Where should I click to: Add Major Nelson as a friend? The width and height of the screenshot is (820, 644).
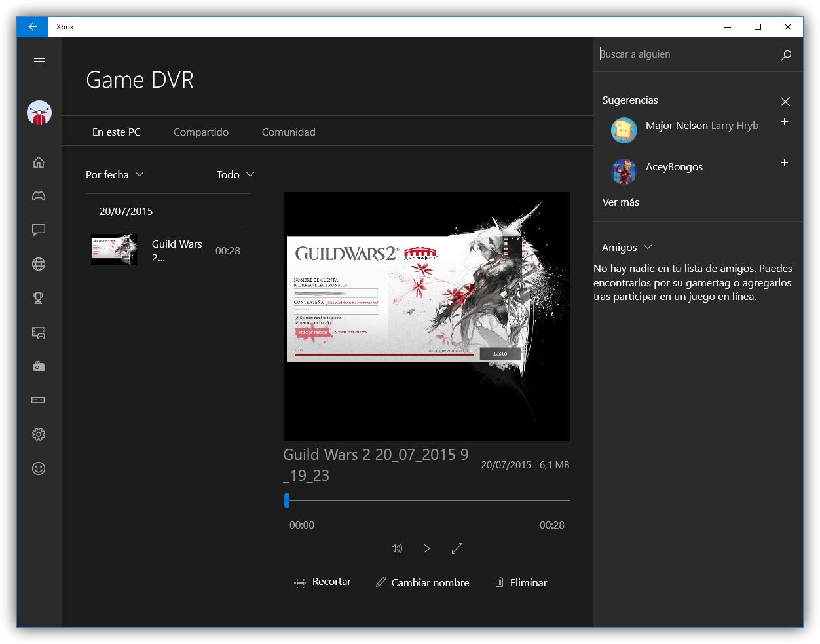pos(784,122)
